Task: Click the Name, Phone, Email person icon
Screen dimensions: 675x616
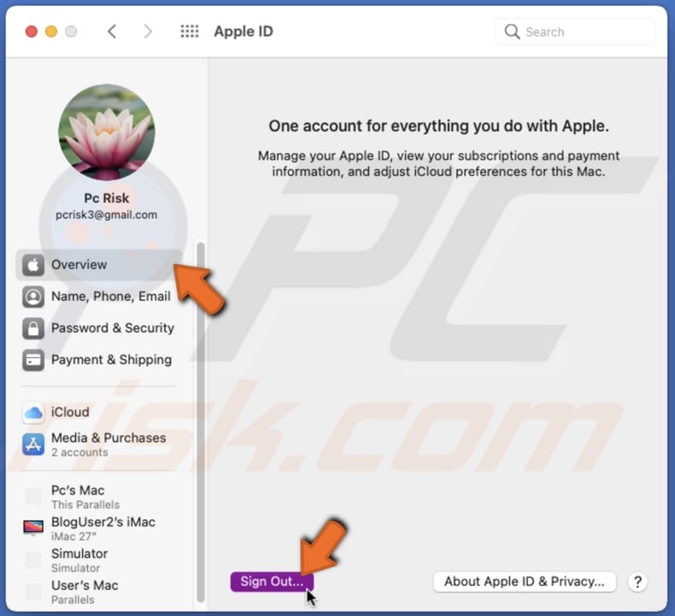Action: 33,296
